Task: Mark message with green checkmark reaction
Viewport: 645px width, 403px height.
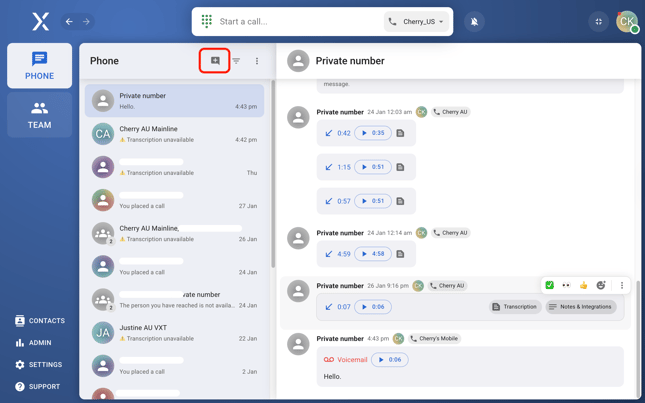Action: click(549, 285)
